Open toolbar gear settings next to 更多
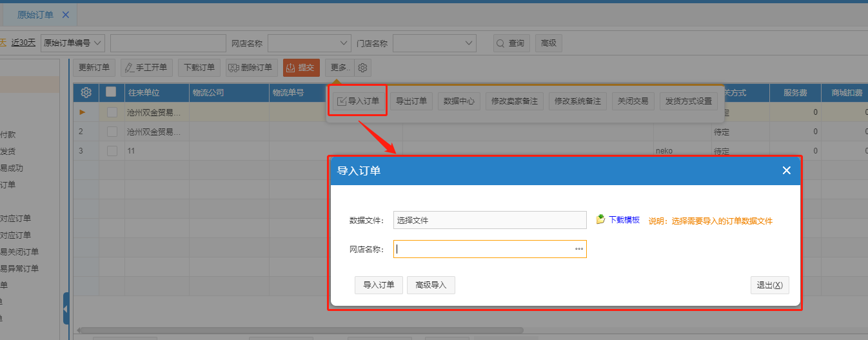868x340 pixels. click(x=363, y=68)
